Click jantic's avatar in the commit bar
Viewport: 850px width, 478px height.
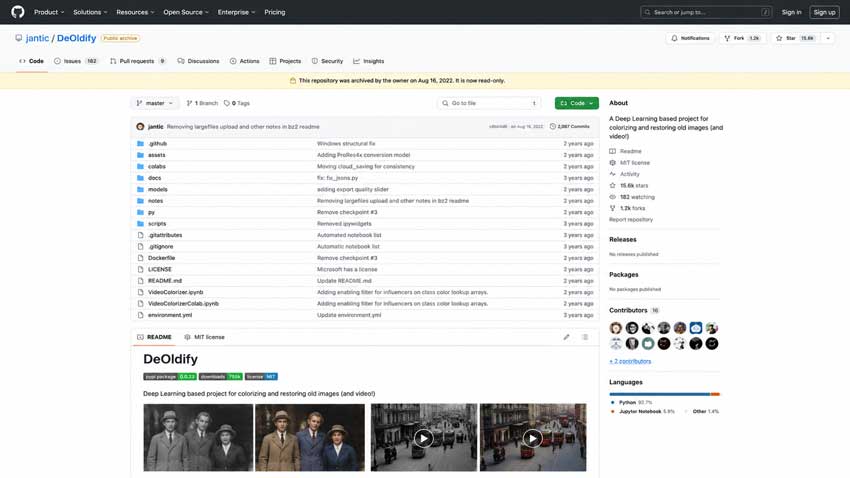[140, 126]
